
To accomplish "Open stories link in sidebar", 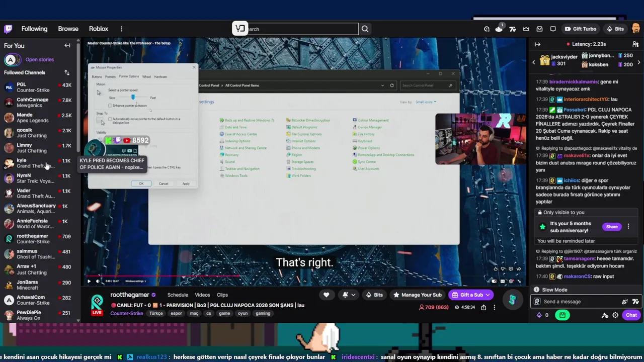I will pyautogui.click(x=40, y=60).
